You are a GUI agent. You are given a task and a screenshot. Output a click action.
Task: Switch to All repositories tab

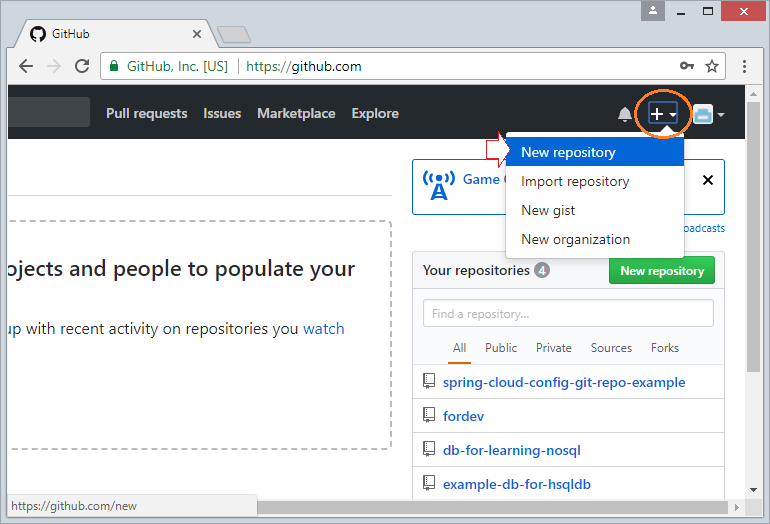(459, 348)
